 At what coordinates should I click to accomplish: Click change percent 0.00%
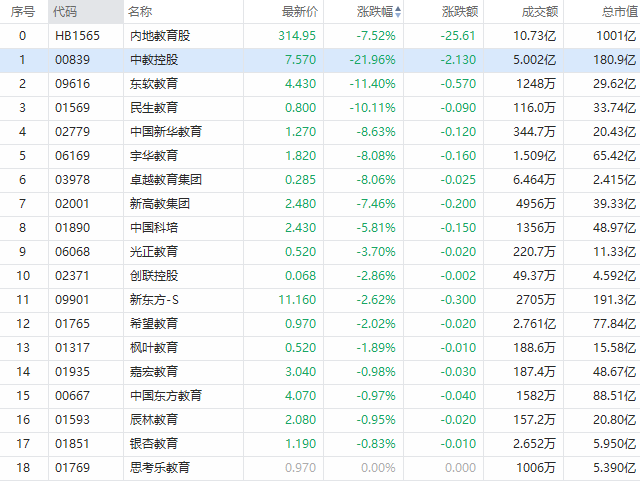[378, 468]
